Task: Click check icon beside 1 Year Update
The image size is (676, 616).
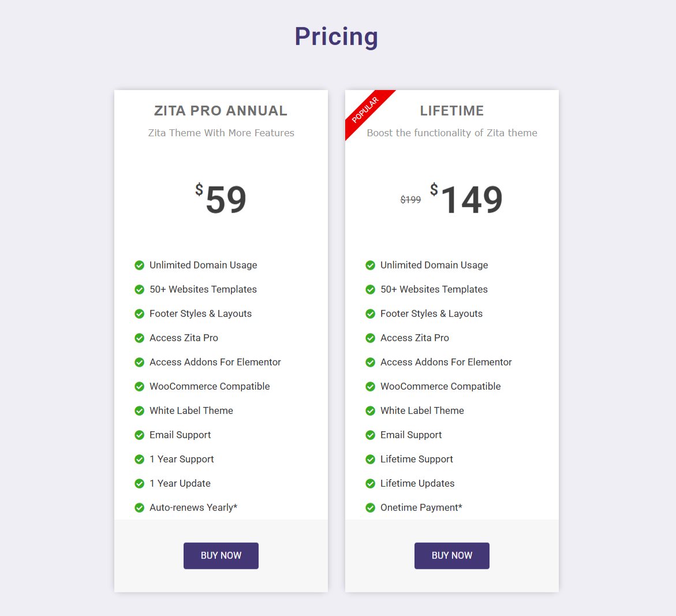Action: coord(139,483)
